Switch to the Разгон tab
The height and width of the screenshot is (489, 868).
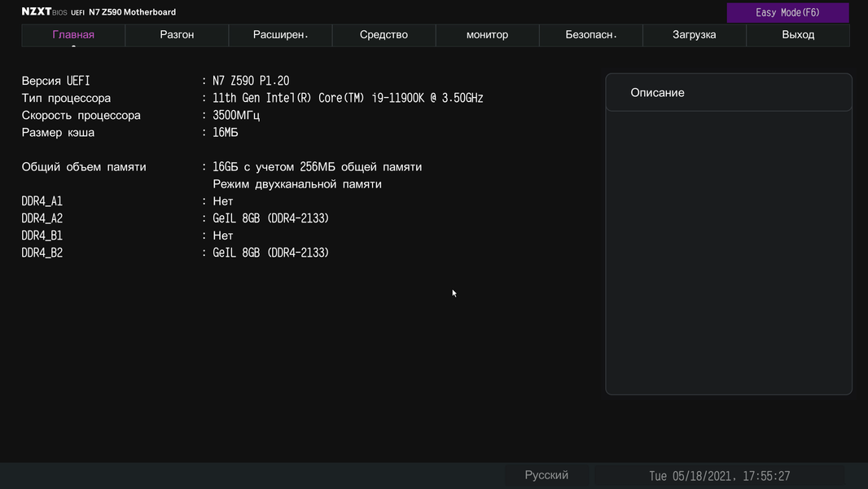click(177, 35)
